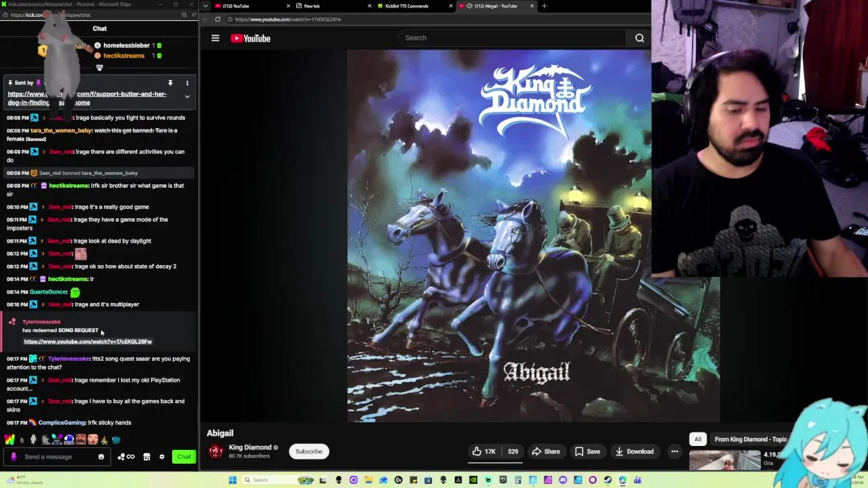Insert the rainbow W emote

9,440
